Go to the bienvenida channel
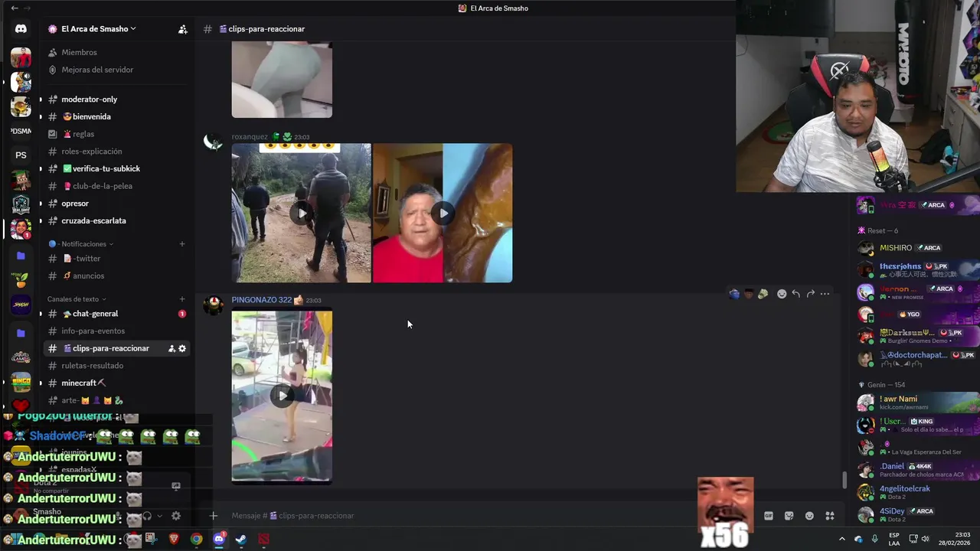This screenshot has width=980, height=551. (117, 117)
